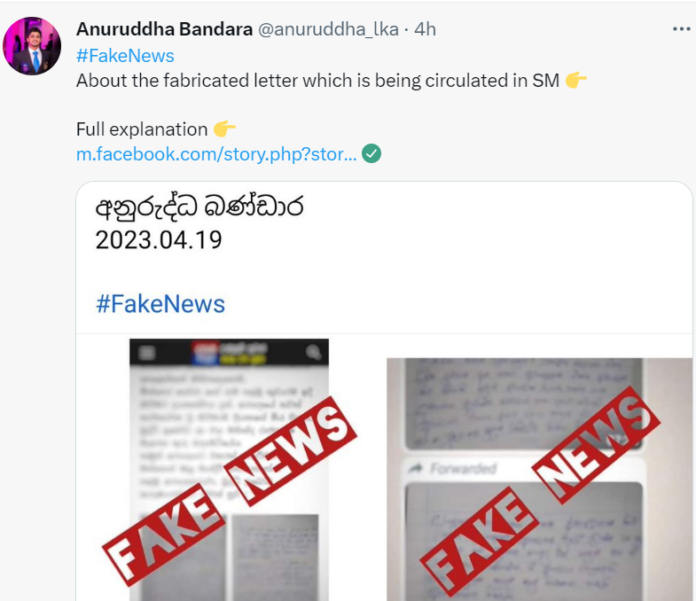Click the pointing emoji after Full explanation

coord(224,129)
